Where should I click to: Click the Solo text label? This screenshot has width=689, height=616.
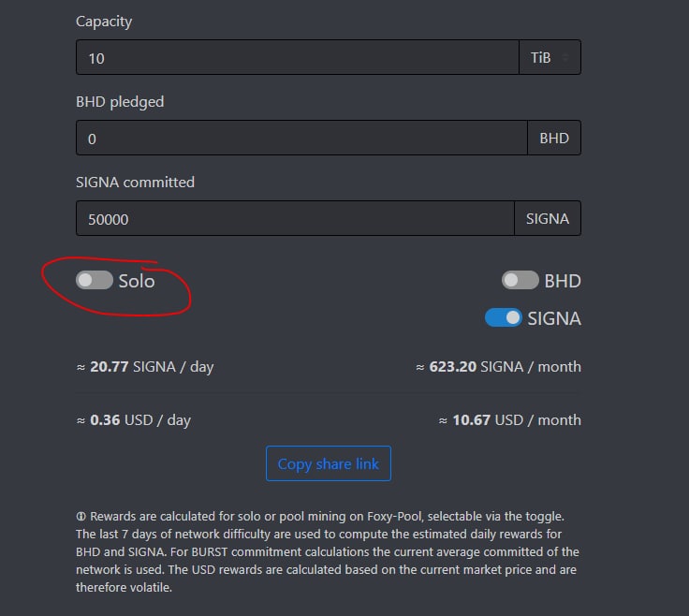coord(137,280)
